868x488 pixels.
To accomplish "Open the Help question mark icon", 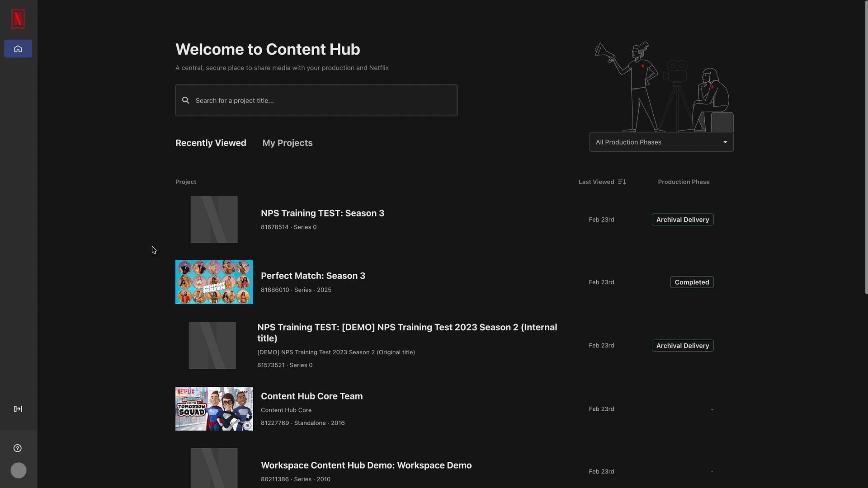I will click(18, 448).
